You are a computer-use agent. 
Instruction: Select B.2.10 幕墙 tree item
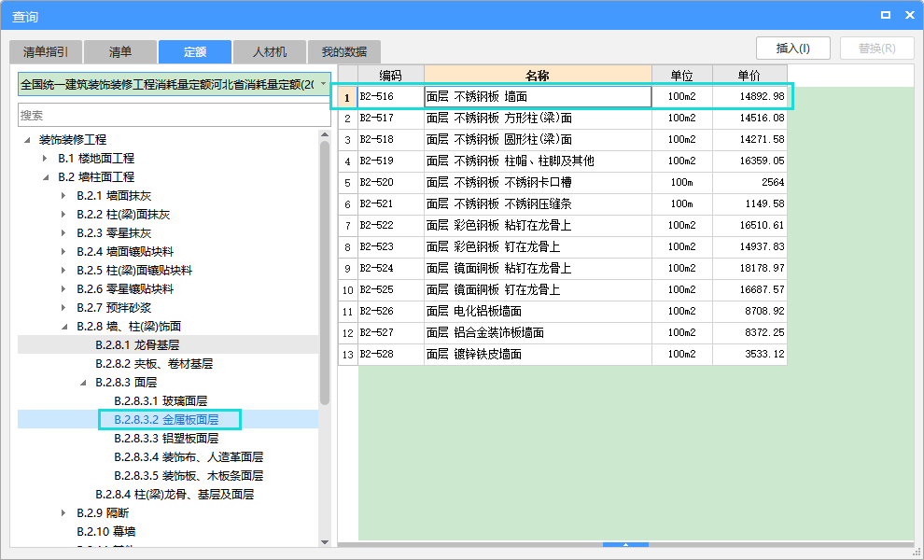106,532
